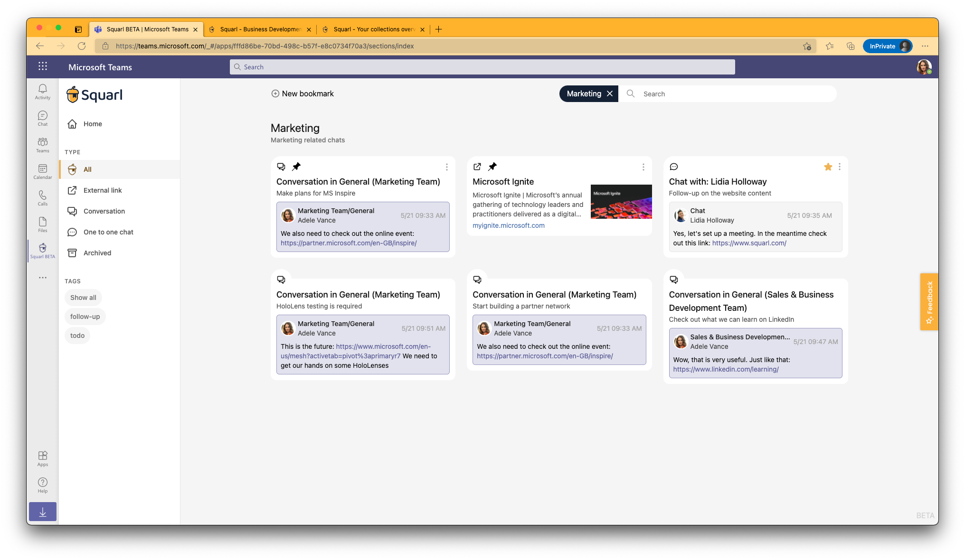Open Files in the Teams rail
Image resolution: width=965 pixels, height=560 pixels.
coord(43,224)
